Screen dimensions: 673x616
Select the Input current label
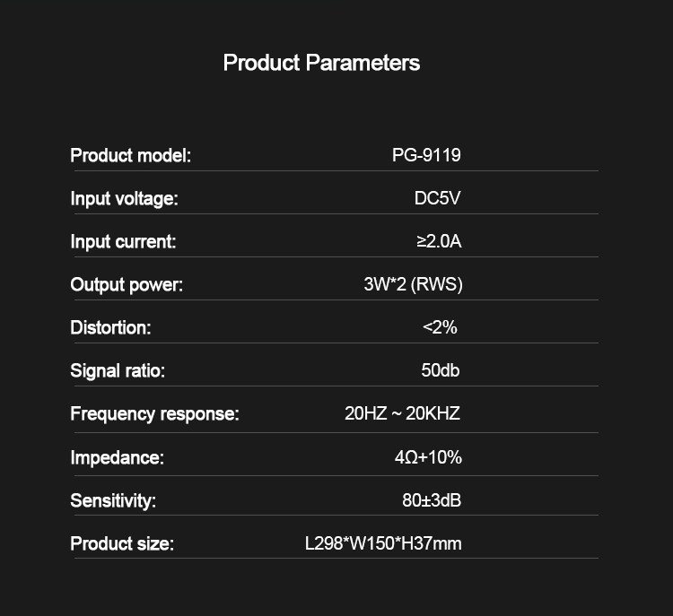coord(123,241)
